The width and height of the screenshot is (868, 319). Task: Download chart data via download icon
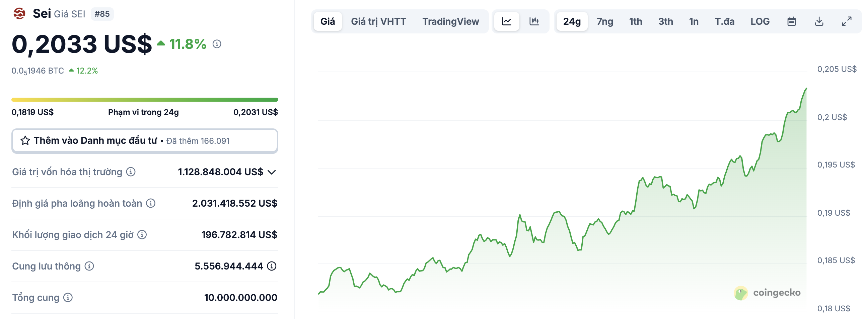pyautogui.click(x=819, y=21)
